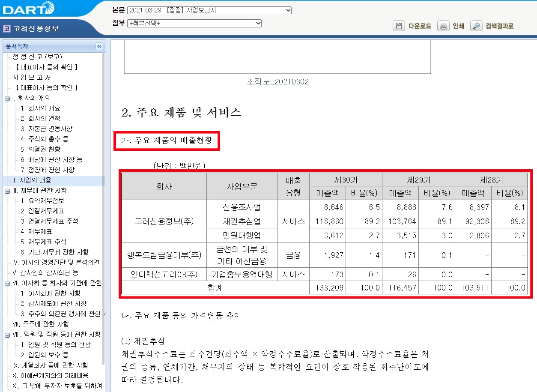Open 6. 배당에 관한 사항 등
The width and height of the screenshot is (537, 392).
51,159
